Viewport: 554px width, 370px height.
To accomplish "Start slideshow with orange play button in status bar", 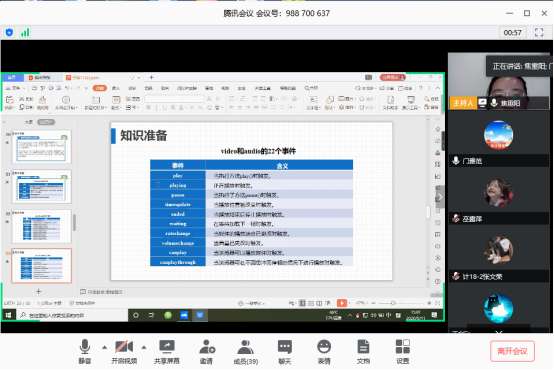I will (x=342, y=303).
